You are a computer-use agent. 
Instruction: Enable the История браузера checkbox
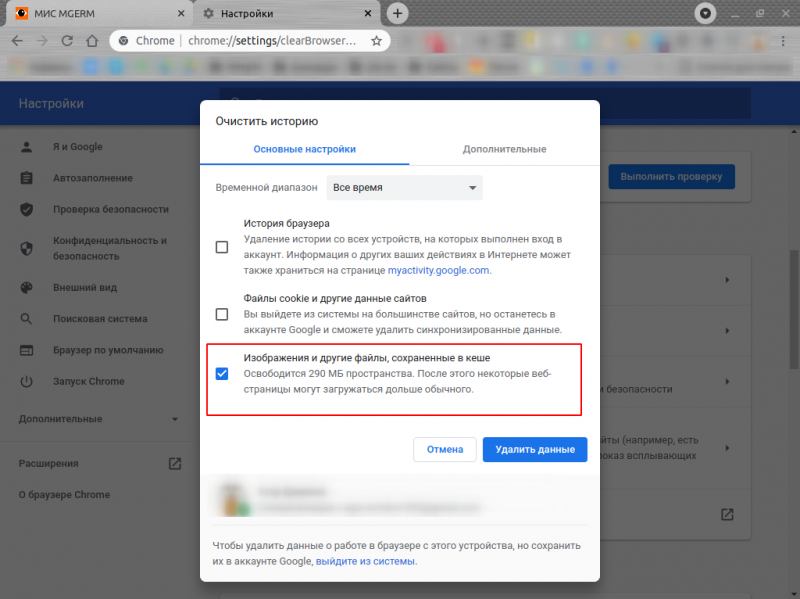221,247
